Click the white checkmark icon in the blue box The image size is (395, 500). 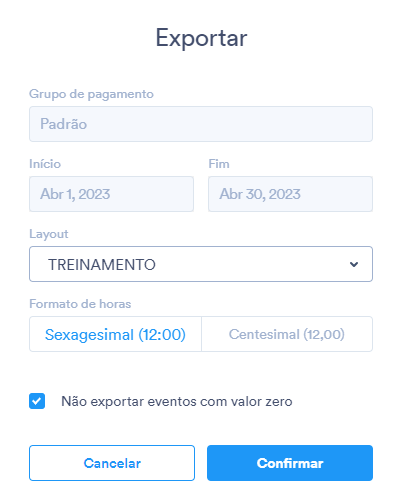pyautogui.click(x=37, y=401)
